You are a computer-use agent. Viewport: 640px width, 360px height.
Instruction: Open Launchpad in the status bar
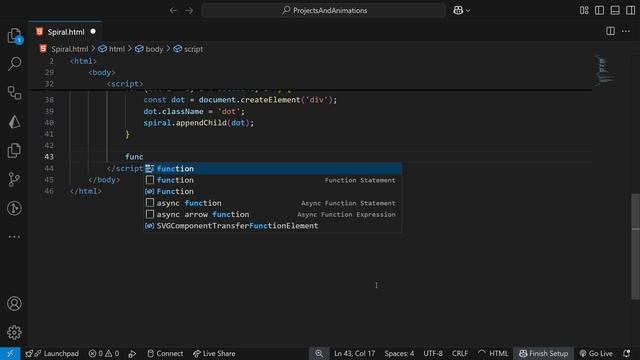click(x=52, y=353)
